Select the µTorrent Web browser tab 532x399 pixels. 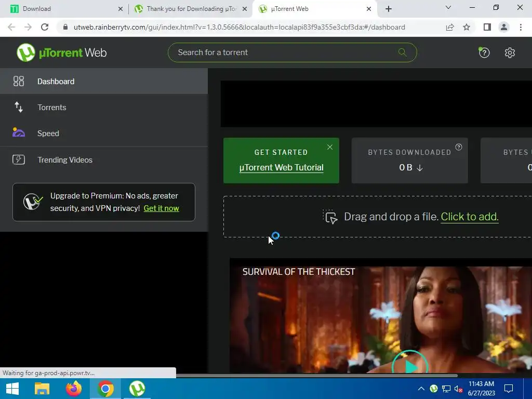pyautogui.click(x=315, y=9)
